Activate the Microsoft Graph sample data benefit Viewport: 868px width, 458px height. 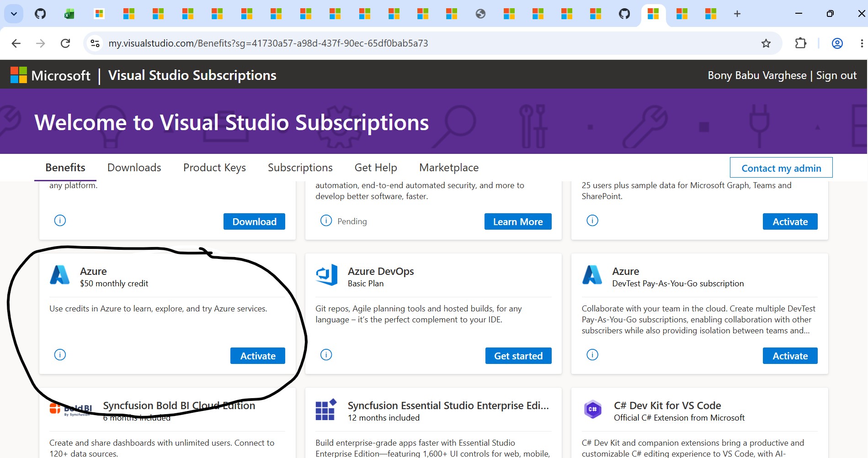[790, 221]
